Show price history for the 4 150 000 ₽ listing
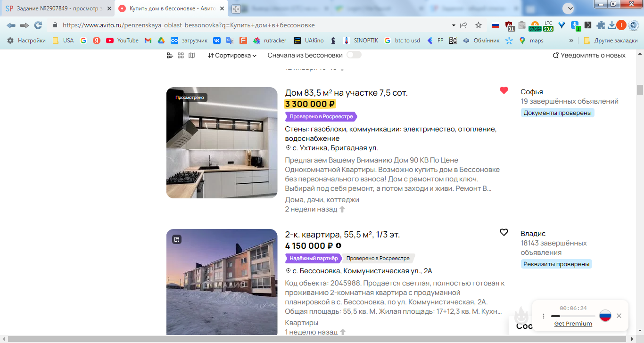This screenshot has width=644, height=343. pos(339,245)
